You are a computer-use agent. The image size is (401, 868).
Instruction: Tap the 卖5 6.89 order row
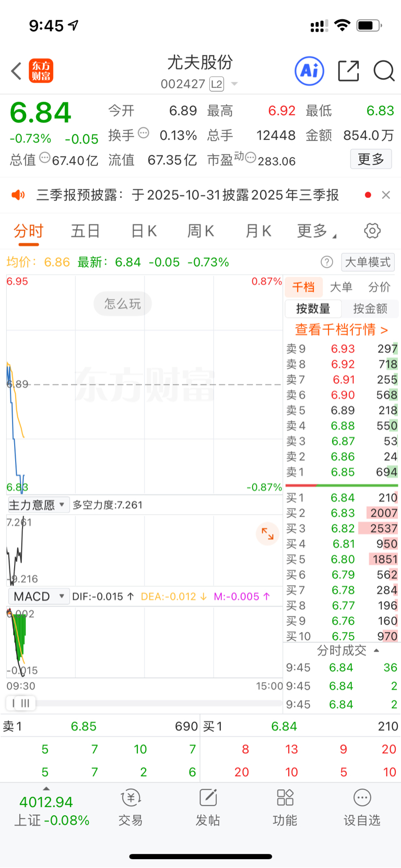coord(341,410)
